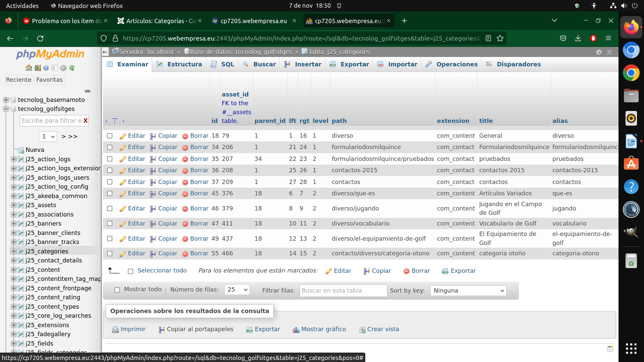Click the log out door icon
The height and width of the screenshot is (362, 644).
point(38,68)
